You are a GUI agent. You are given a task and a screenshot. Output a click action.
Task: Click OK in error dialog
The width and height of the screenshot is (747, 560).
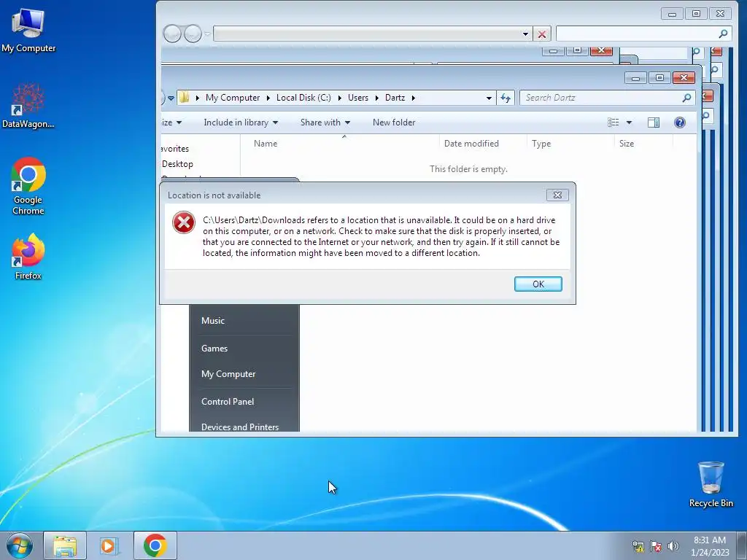538,284
